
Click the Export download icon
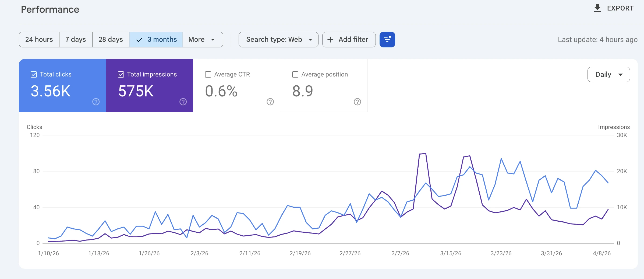tap(597, 8)
